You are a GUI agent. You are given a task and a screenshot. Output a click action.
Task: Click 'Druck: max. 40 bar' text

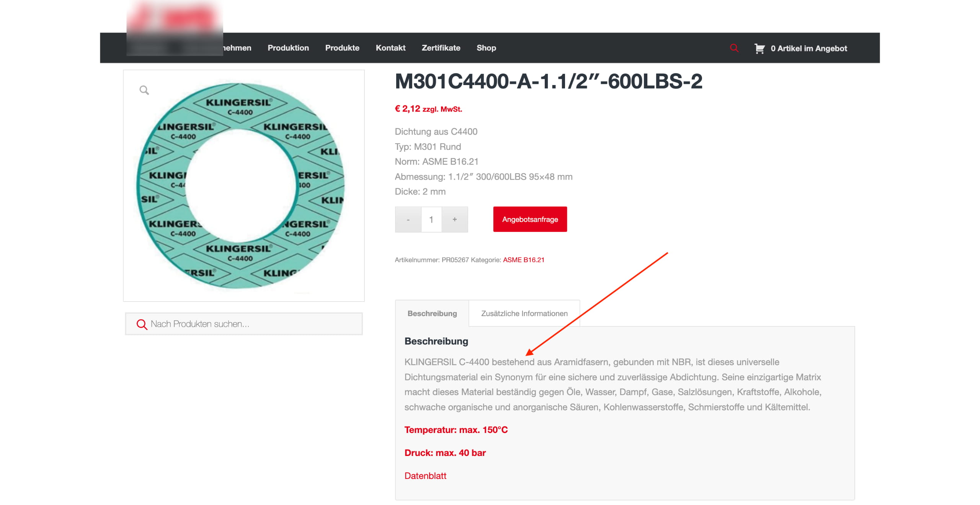(x=445, y=453)
